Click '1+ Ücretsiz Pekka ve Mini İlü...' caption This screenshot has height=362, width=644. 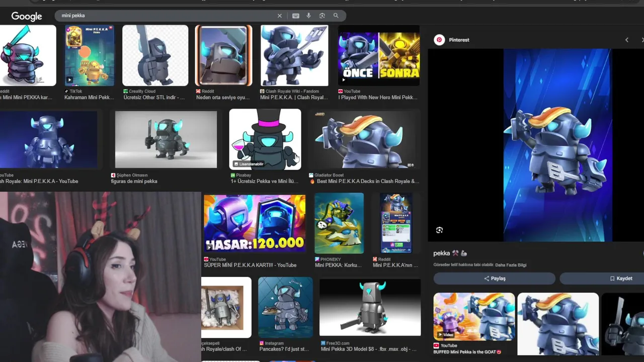pyautogui.click(x=265, y=182)
